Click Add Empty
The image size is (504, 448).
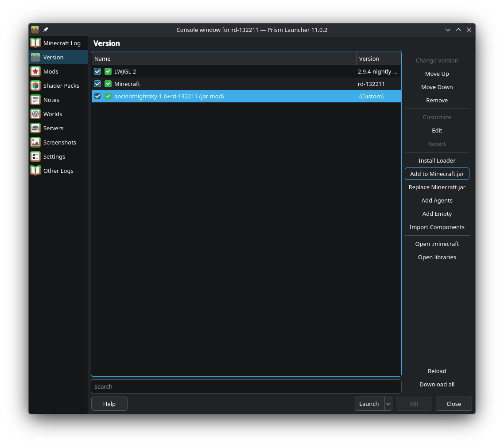pyautogui.click(x=437, y=214)
